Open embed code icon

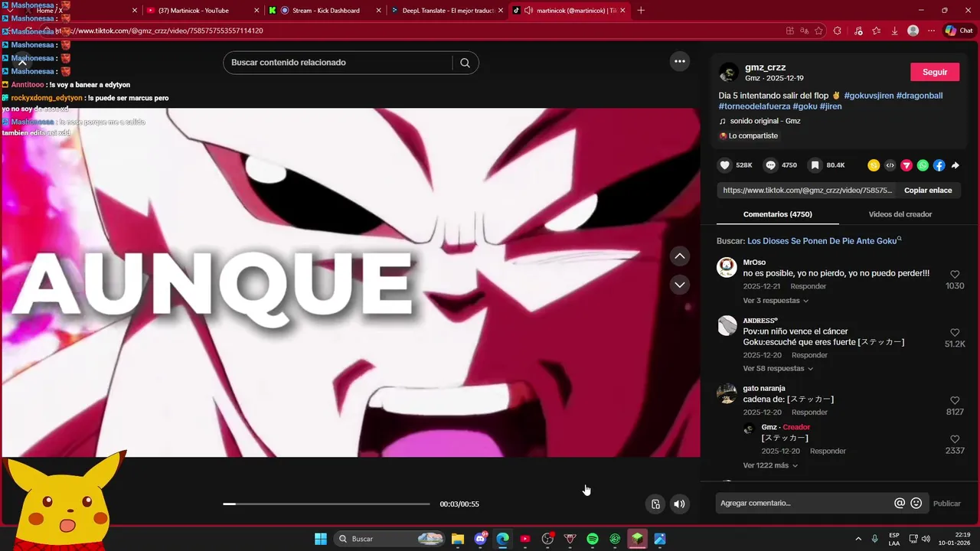[x=890, y=165]
